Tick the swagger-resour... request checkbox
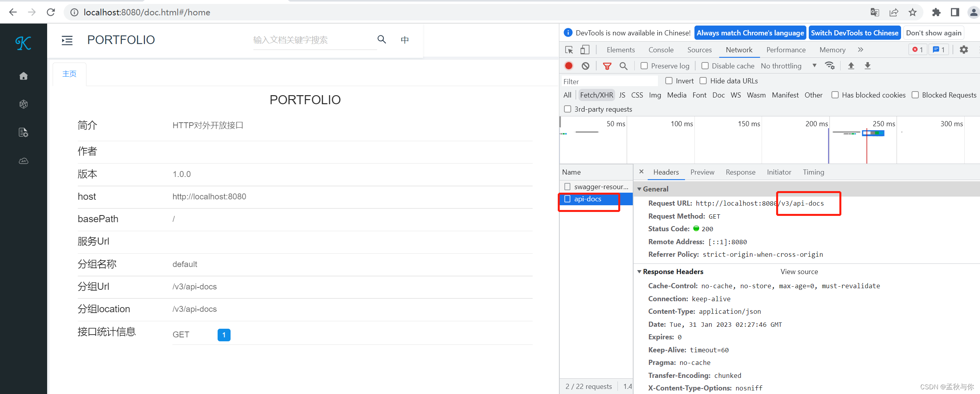 (x=568, y=186)
